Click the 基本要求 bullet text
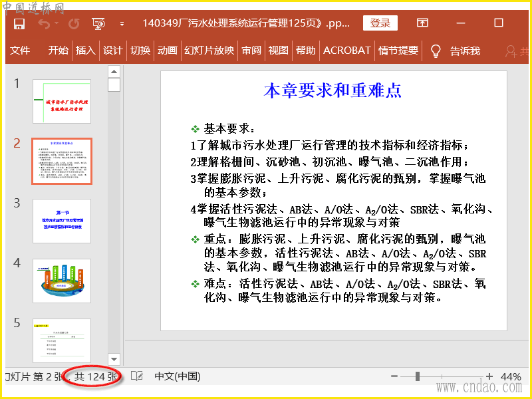The image size is (532, 399). pos(229,128)
